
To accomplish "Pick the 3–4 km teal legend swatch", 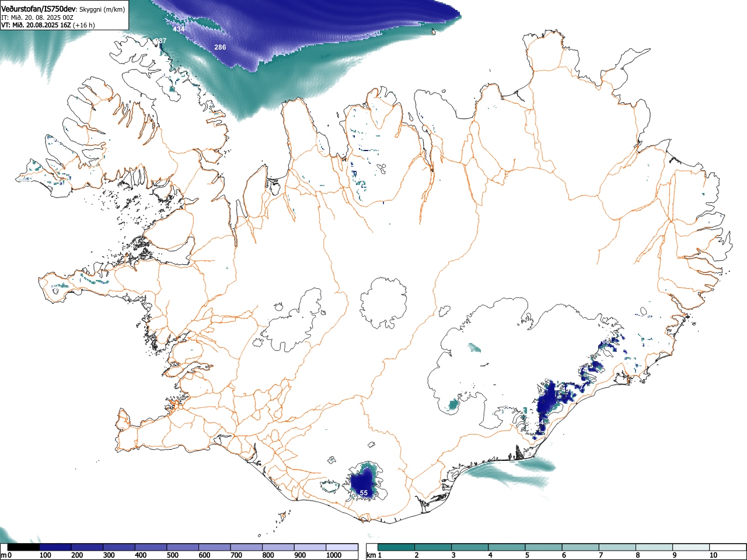I will click(470, 547).
